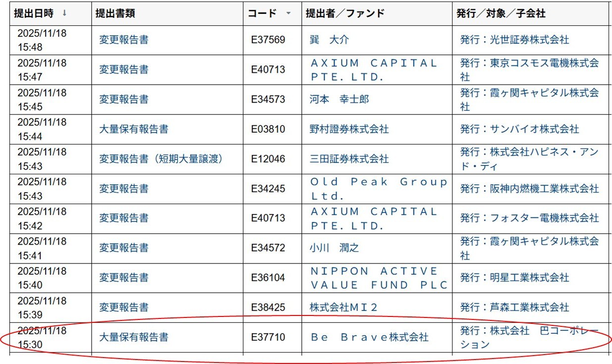This screenshot has width=612, height=364.
Task: Select submitter 小川　潤之
Action: 334,248
